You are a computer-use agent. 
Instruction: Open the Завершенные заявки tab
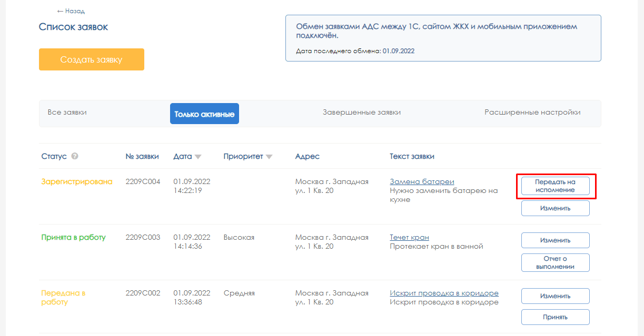tap(361, 113)
